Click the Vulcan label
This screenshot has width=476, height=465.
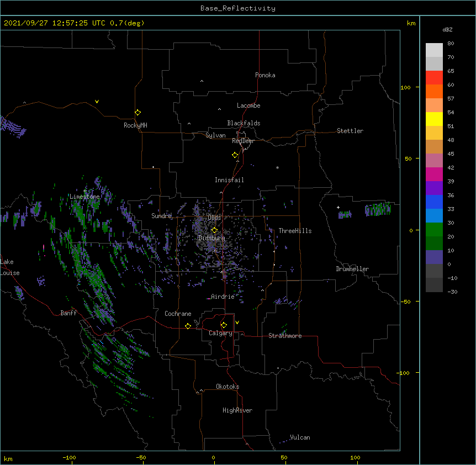click(300, 437)
